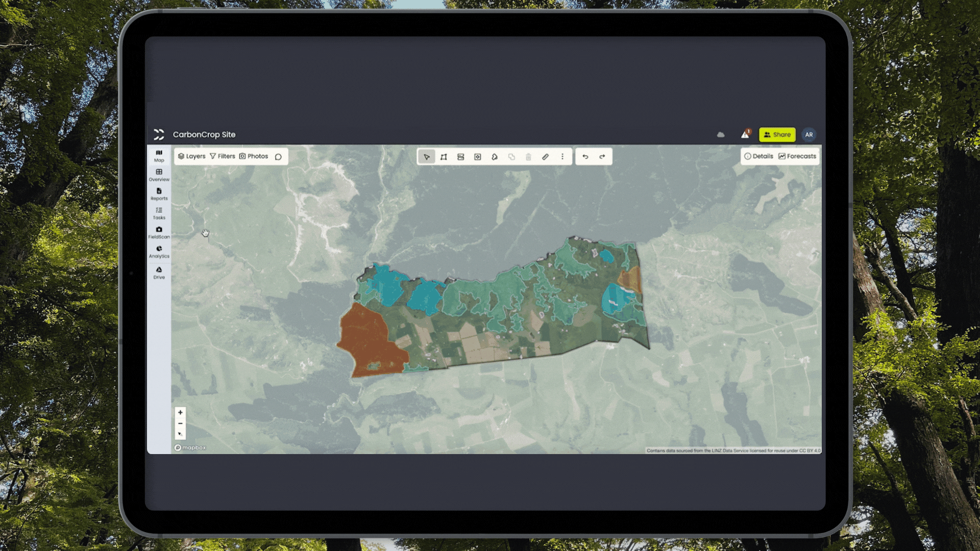Open the AR user avatar menu

click(x=809, y=135)
